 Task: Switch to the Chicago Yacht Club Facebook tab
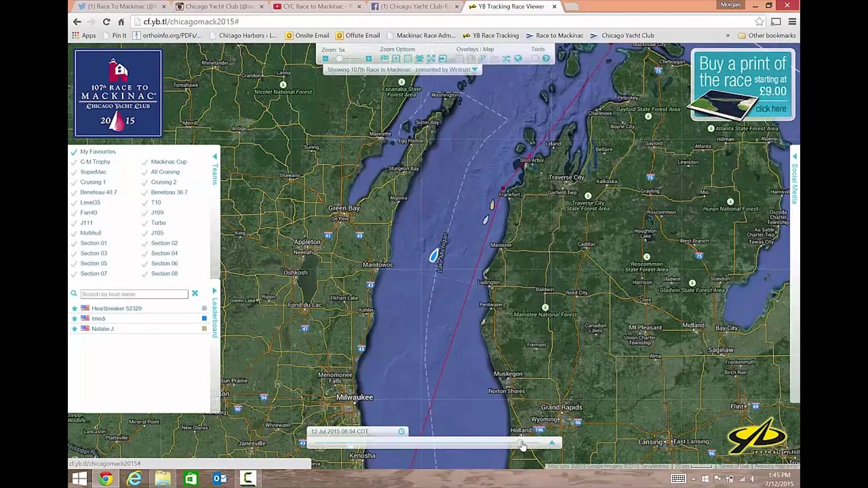point(414,7)
